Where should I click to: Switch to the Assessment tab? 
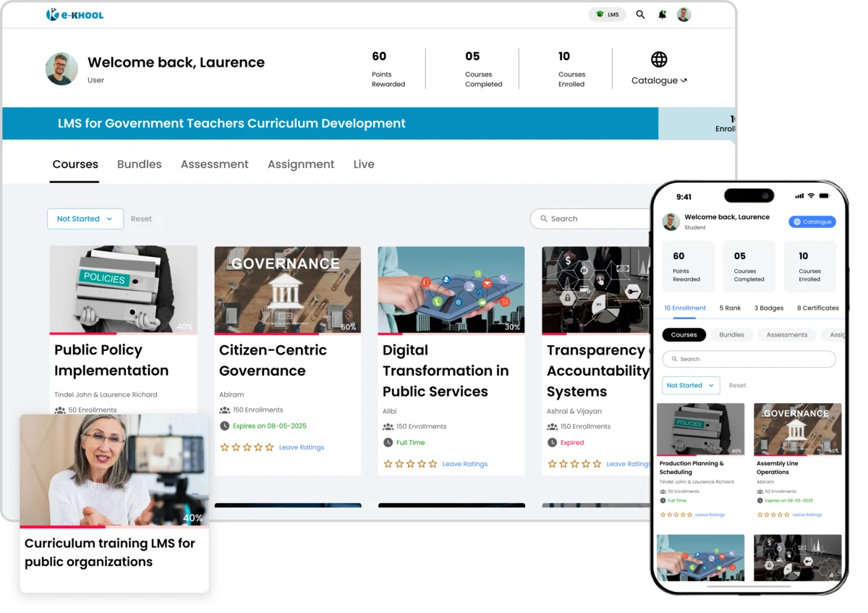214,164
